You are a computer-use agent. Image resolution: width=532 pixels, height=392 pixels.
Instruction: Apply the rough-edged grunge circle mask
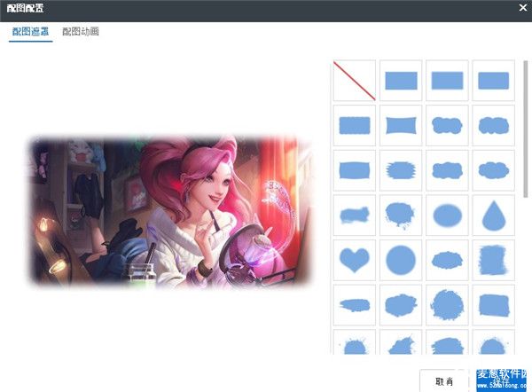click(447, 305)
